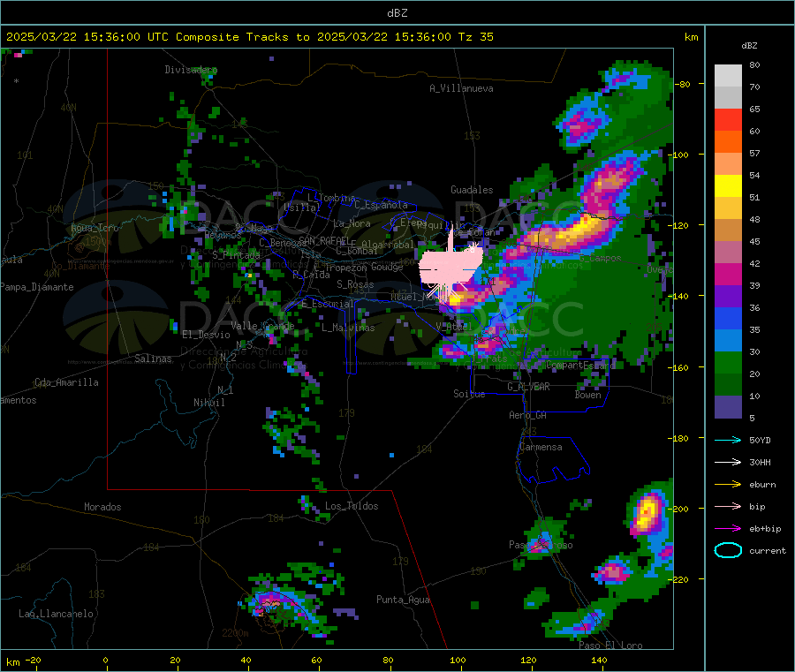Click the Carmensa map label
The height and width of the screenshot is (672, 795).
541,448
